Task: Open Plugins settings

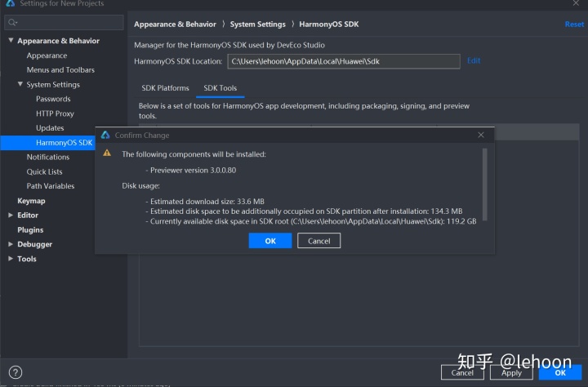Action: pos(30,229)
